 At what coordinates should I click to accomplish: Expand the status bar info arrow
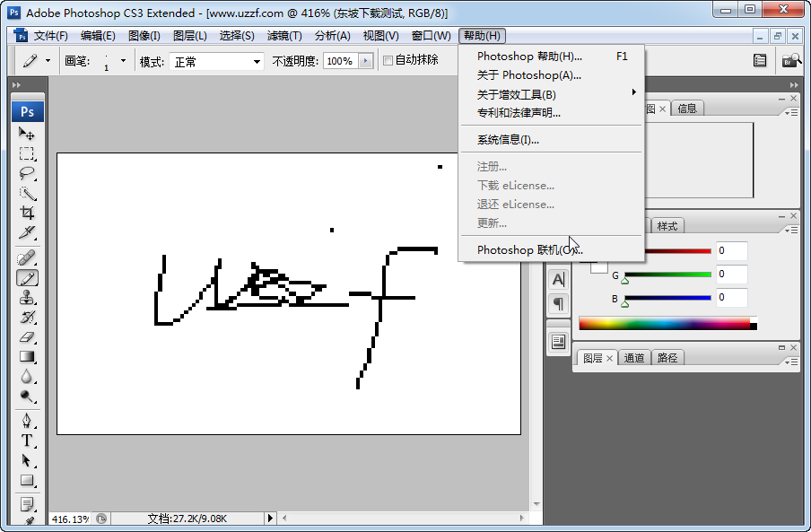pos(270,518)
